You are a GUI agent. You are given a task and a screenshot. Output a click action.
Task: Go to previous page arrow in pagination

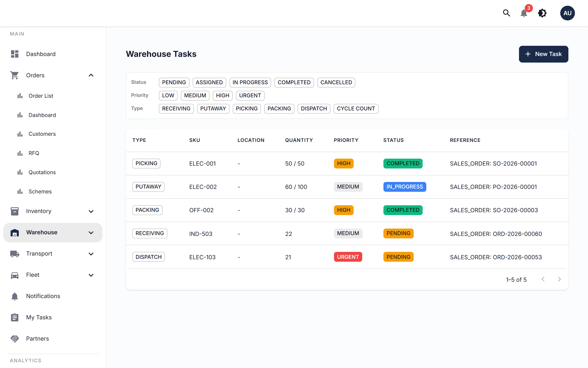(x=543, y=279)
